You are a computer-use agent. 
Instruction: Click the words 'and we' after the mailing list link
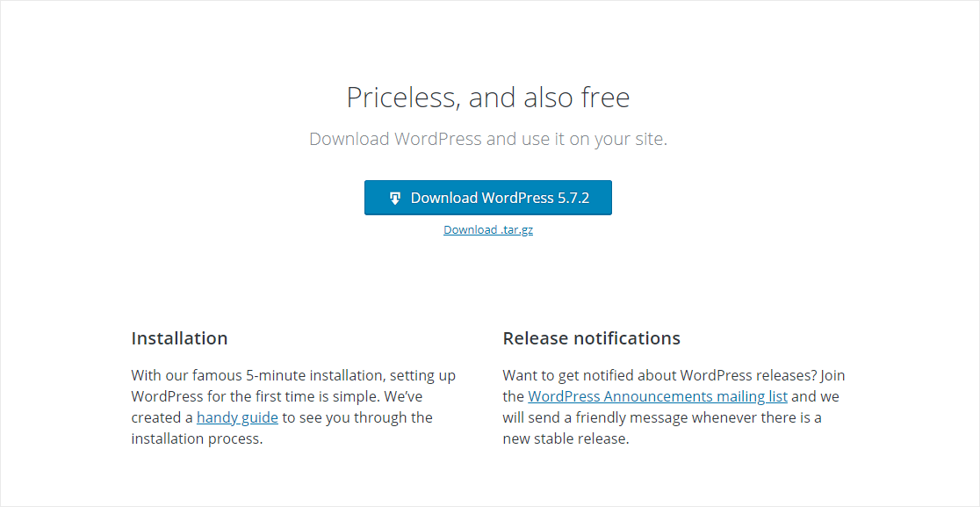815,396
